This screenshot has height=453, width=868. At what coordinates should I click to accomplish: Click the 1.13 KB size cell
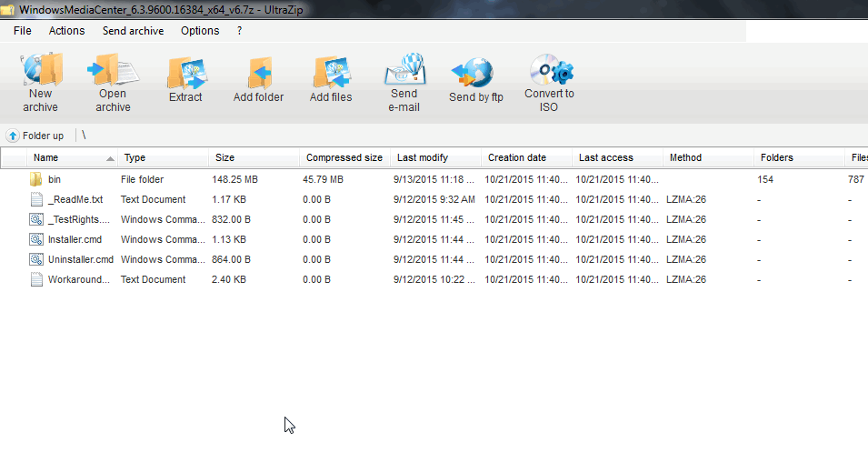[229, 239]
